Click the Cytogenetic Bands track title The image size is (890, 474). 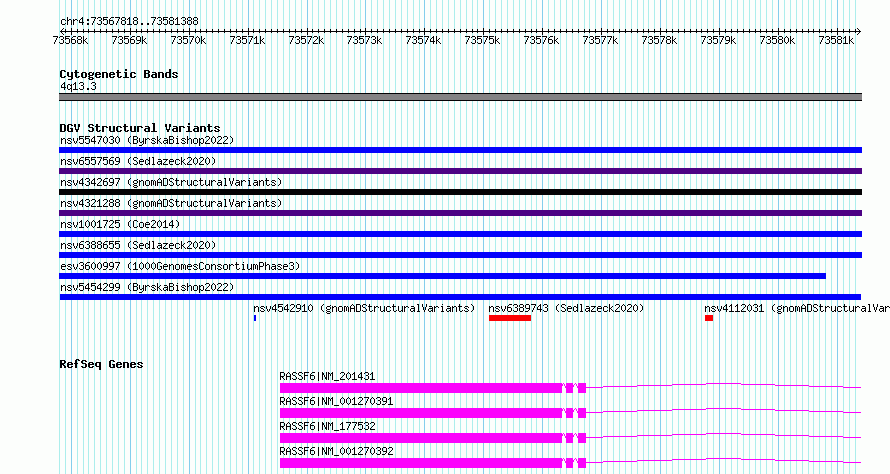[x=119, y=74]
